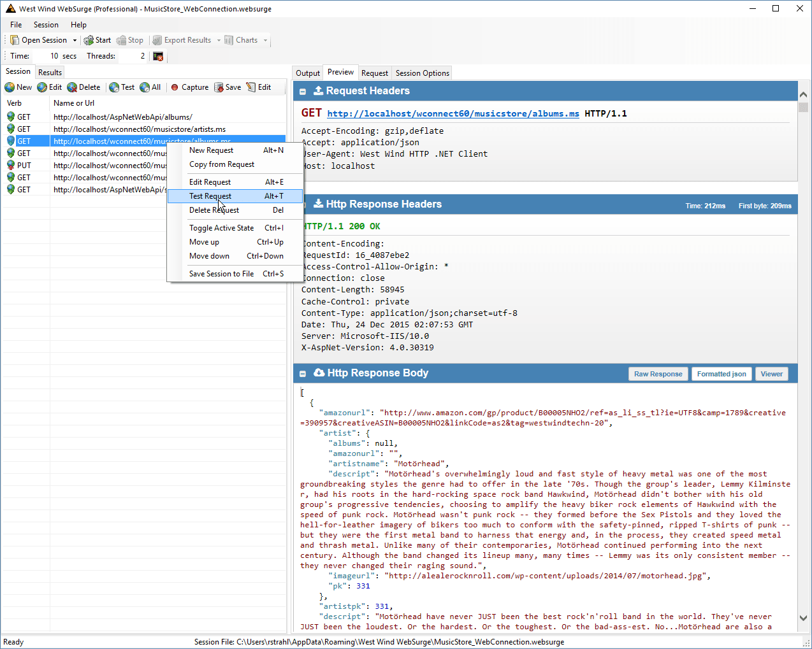Click the download icon in Http Response Headers
Screen dimensions: 812x649
[x=319, y=204]
